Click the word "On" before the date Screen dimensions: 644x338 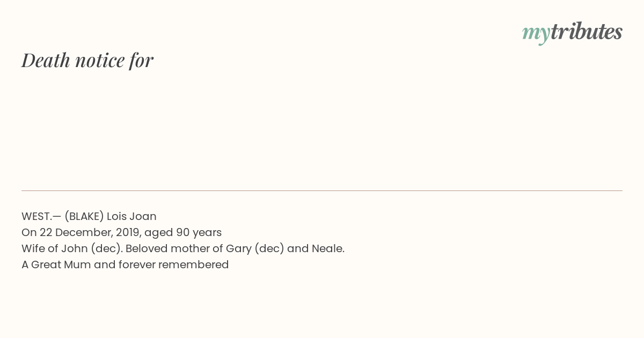[x=29, y=232]
